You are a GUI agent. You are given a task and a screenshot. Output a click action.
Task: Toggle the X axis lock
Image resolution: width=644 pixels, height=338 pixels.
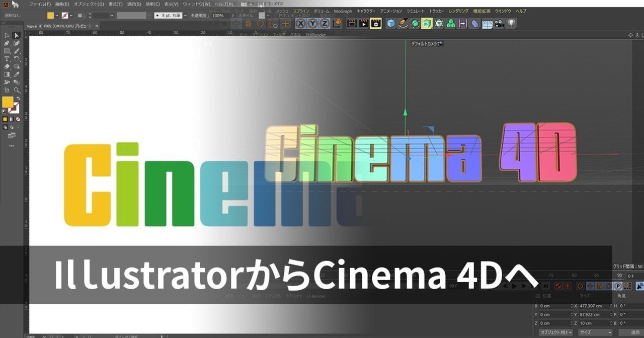tap(301, 23)
